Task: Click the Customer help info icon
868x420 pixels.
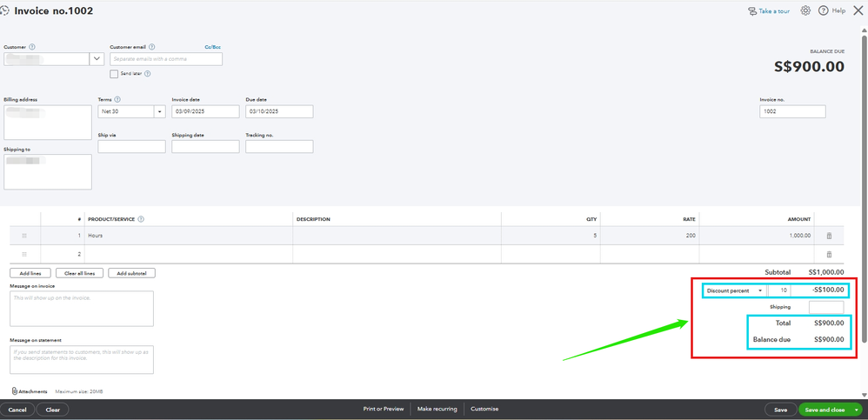Action: [32, 47]
